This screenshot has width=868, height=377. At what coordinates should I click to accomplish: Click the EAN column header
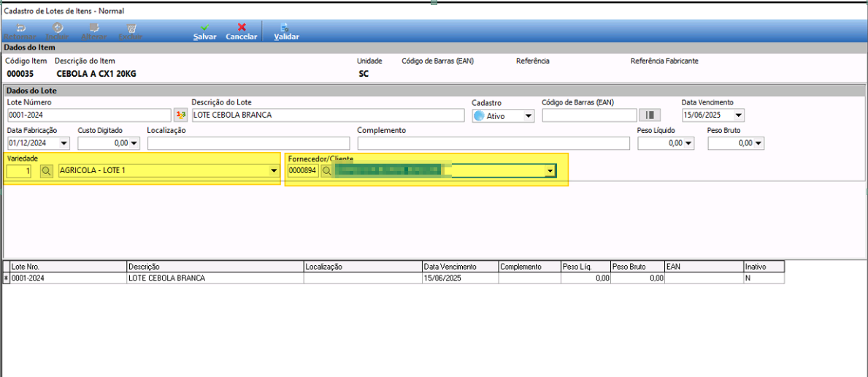704,267
